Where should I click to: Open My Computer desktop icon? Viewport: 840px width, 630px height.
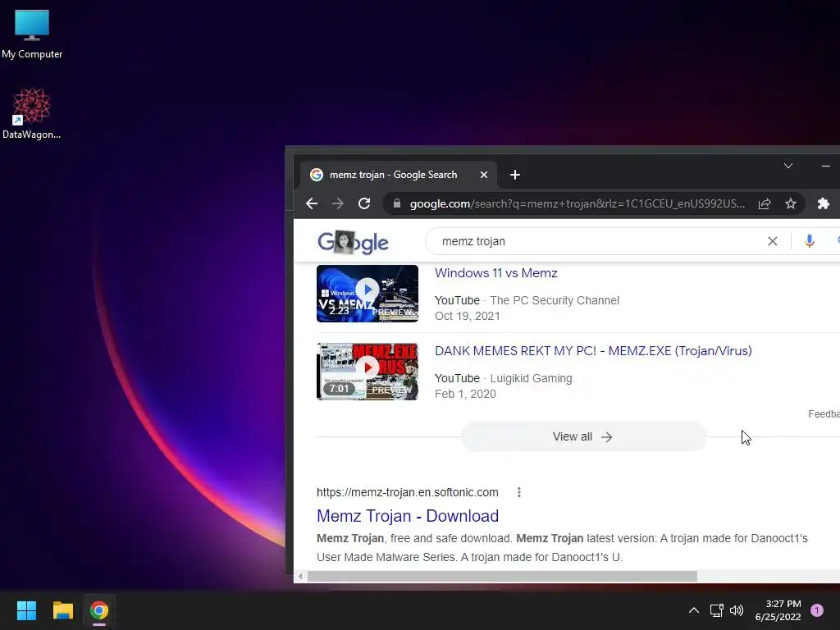[32, 34]
